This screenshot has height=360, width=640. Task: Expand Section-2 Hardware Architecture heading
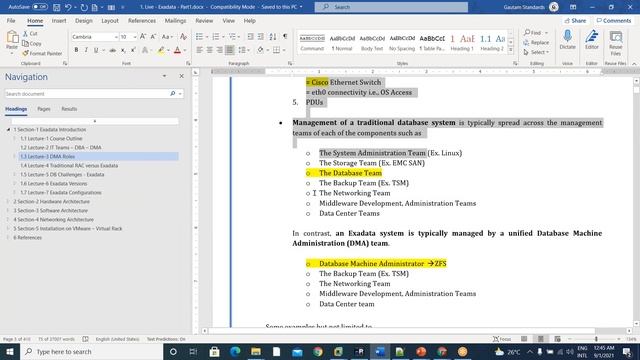pos(8,202)
